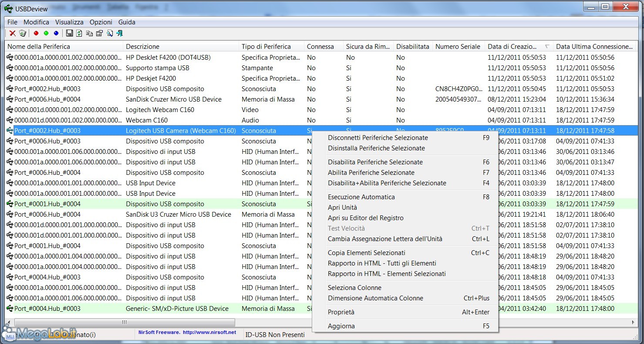Image resolution: width=644 pixels, height=344 pixels.
Task: Click the red dot disable-device icon
Action: [36, 33]
